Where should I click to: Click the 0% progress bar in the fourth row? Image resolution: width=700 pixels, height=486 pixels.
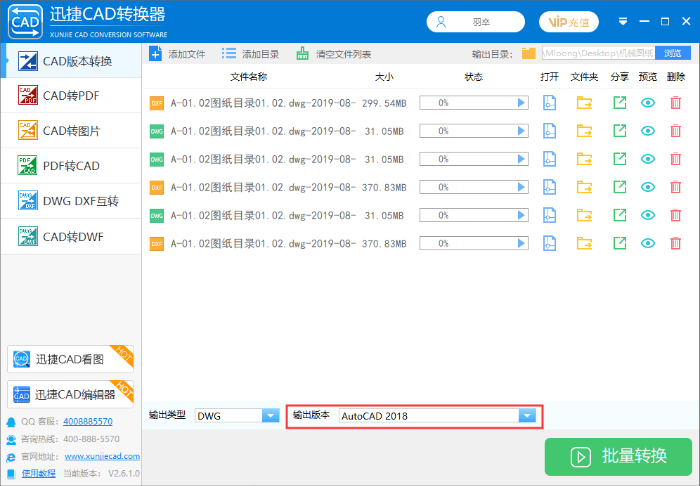[474, 187]
